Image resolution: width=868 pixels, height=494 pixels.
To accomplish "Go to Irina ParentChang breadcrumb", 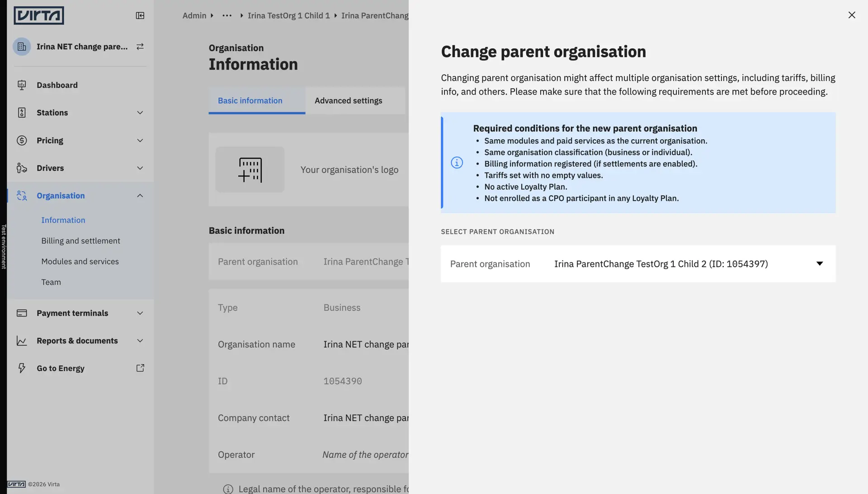I will (375, 15).
